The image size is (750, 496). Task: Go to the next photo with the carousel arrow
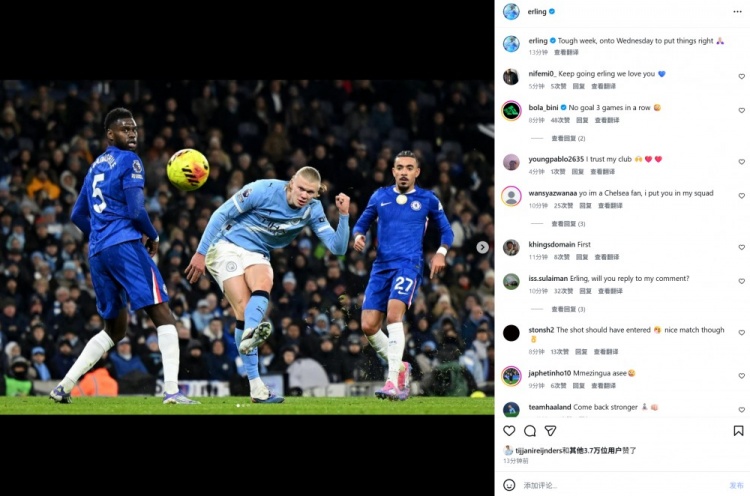(x=482, y=247)
